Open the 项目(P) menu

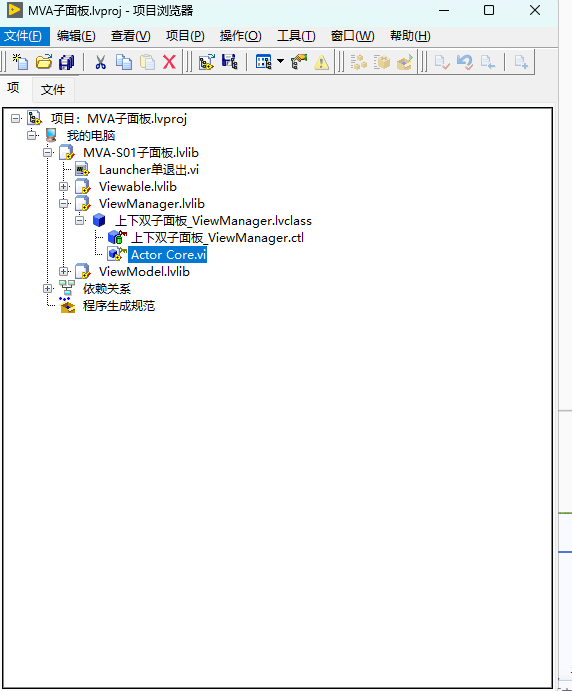(x=185, y=36)
